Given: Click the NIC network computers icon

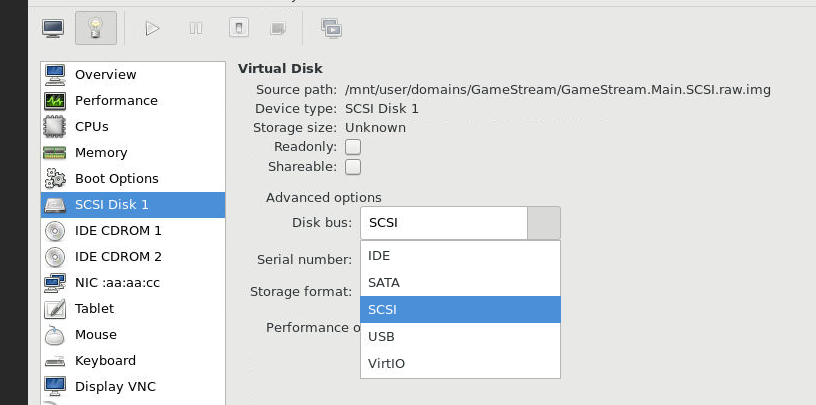Looking at the screenshot, I should click(55, 283).
